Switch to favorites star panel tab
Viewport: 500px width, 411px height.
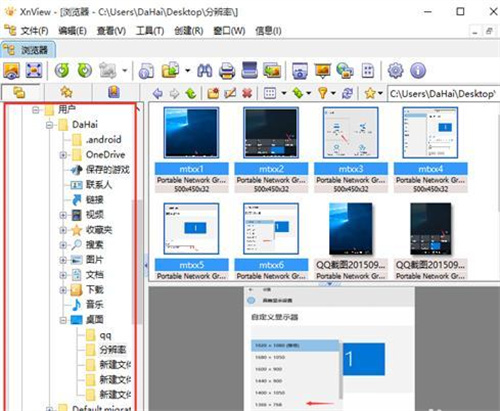tap(66, 92)
